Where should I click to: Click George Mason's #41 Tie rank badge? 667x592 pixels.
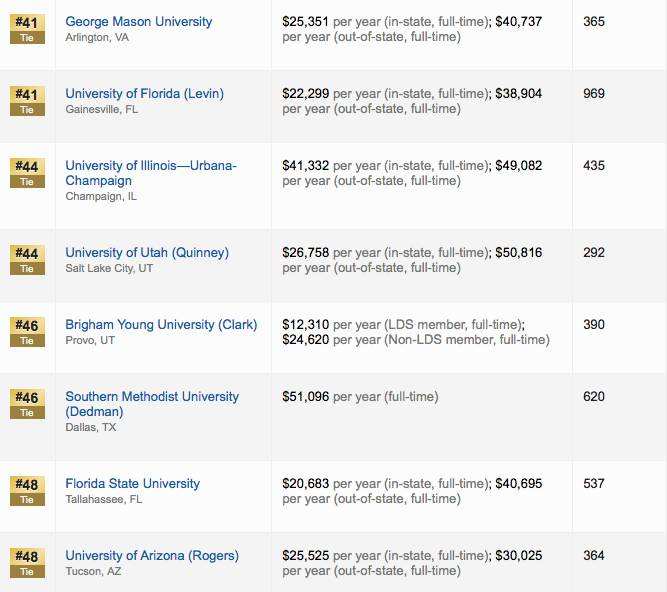(27, 29)
